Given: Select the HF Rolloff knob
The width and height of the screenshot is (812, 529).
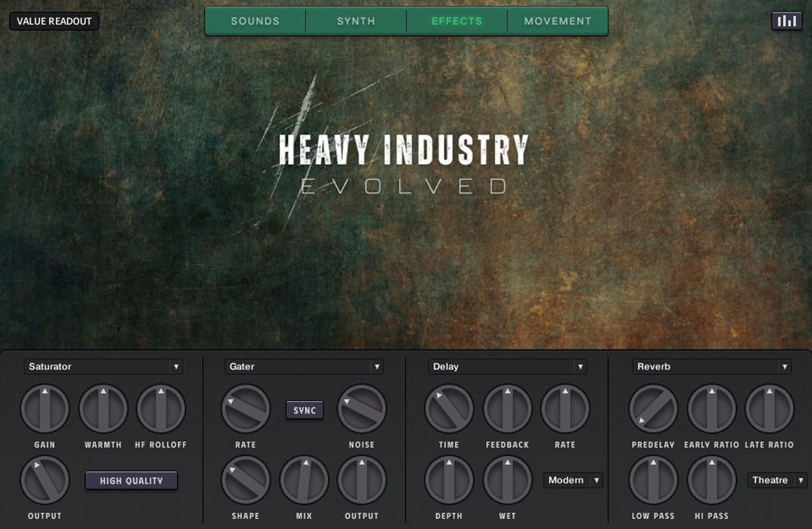Looking at the screenshot, I should [x=161, y=408].
